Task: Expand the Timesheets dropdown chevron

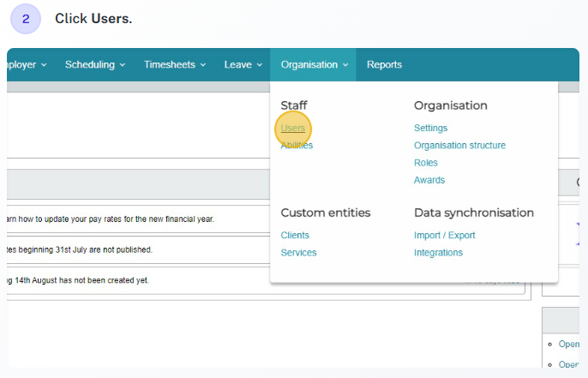Action: pyautogui.click(x=203, y=65)
